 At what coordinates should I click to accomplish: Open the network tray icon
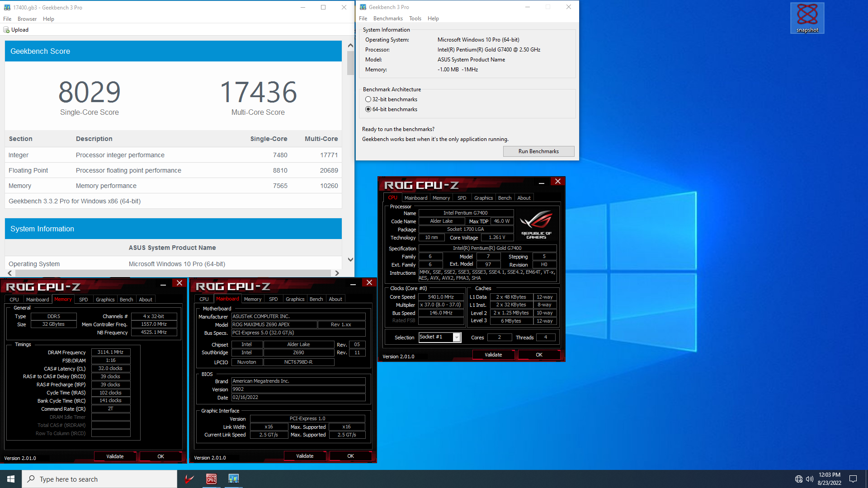(x=798, y=479)
